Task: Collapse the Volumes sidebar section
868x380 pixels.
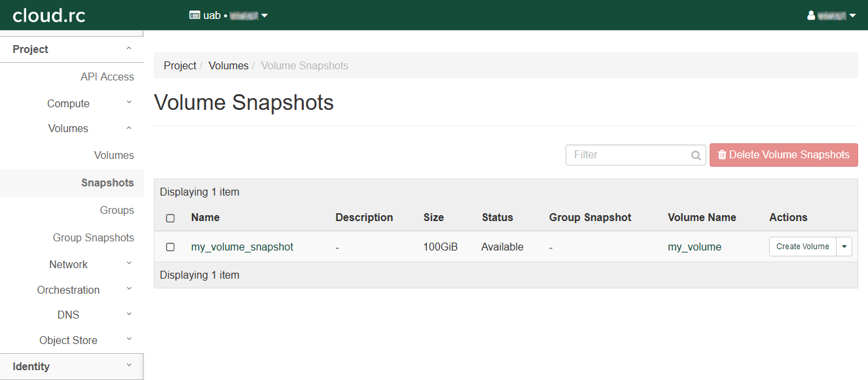Action: (x=68, y=129)
